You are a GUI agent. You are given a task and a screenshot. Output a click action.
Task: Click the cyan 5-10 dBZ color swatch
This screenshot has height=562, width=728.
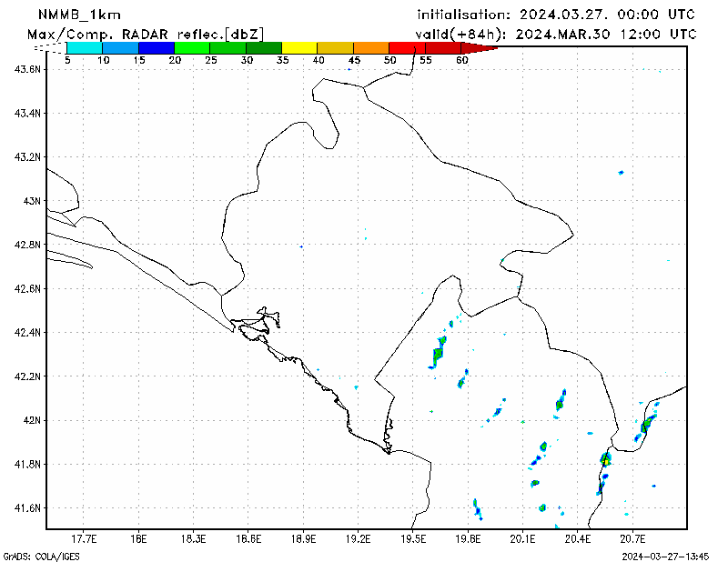[x=85, y=48]
